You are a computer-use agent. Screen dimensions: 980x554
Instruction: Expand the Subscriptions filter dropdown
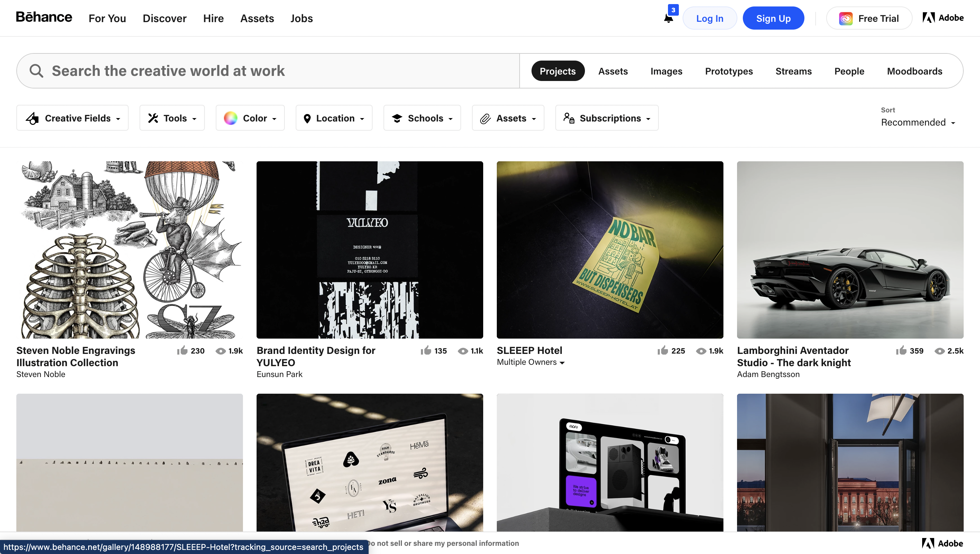(x=606, y=118)
